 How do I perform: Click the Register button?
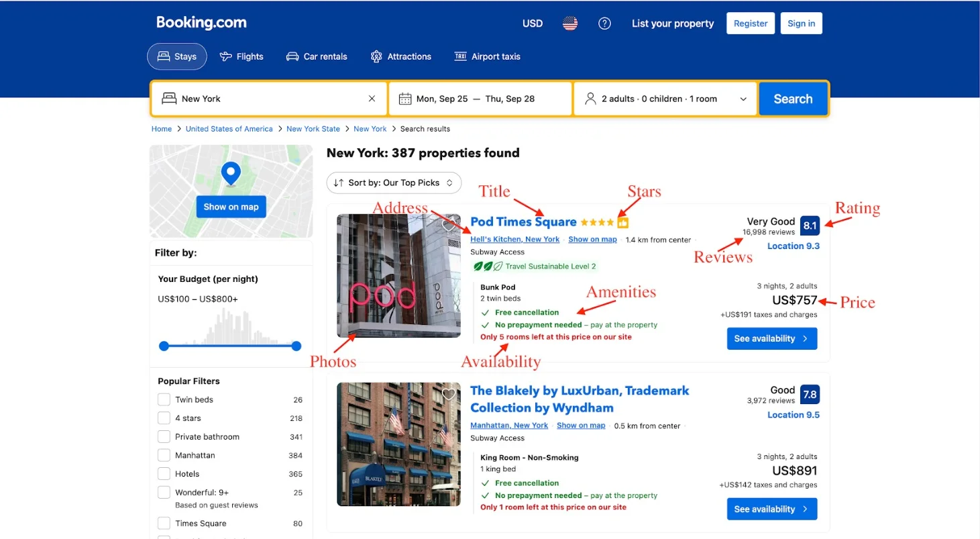tap(751, 23)
